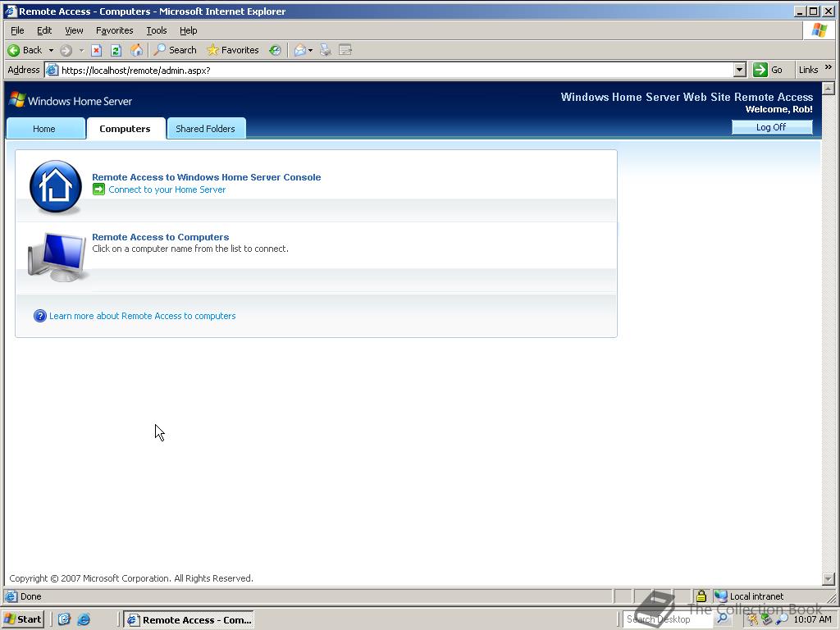The width and height of the screenshot is (840, 630).
Task: Click the padlock security icon in status bar
Action: point(701,596)
